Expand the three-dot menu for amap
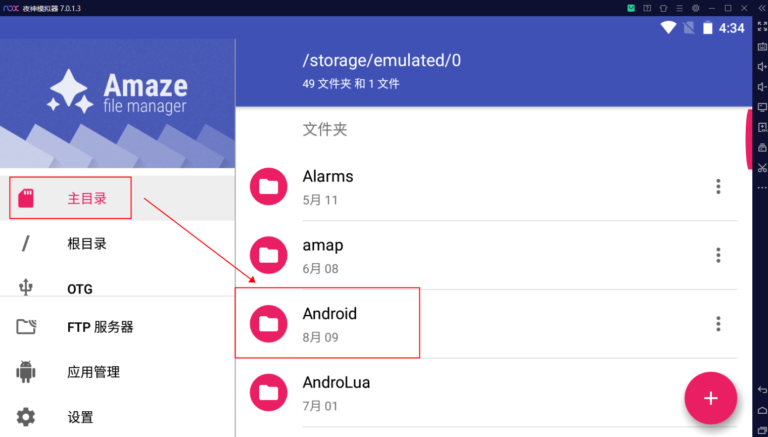 718,255
